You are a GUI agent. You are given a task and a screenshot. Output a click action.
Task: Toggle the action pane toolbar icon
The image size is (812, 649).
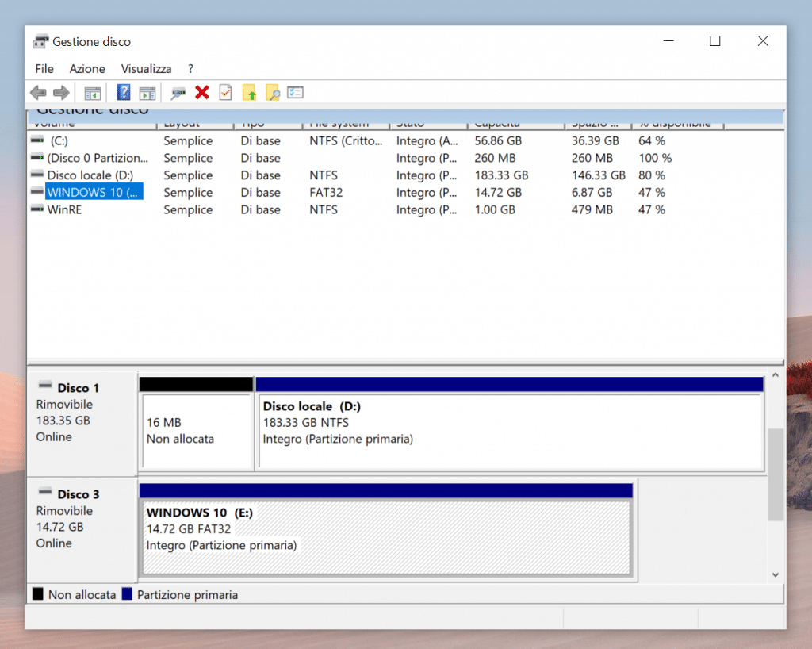tap(147, 93)
